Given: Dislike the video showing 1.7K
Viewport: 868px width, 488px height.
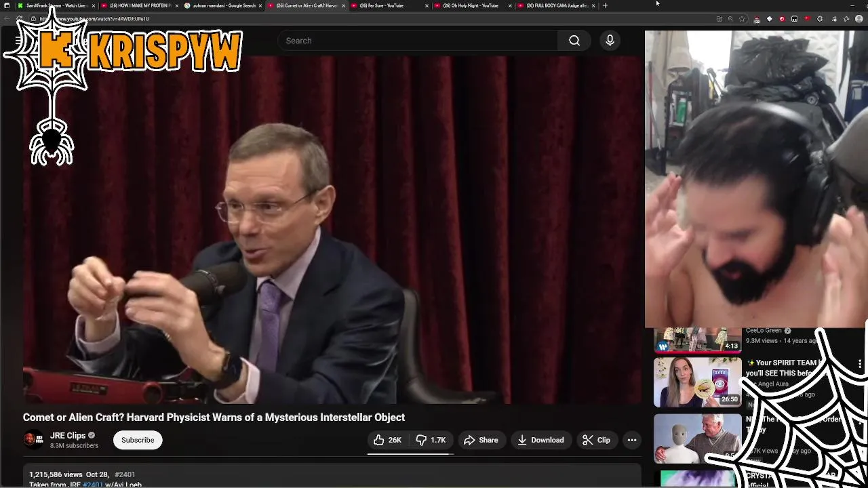Looking at the screenshot, I should [431, 440].
